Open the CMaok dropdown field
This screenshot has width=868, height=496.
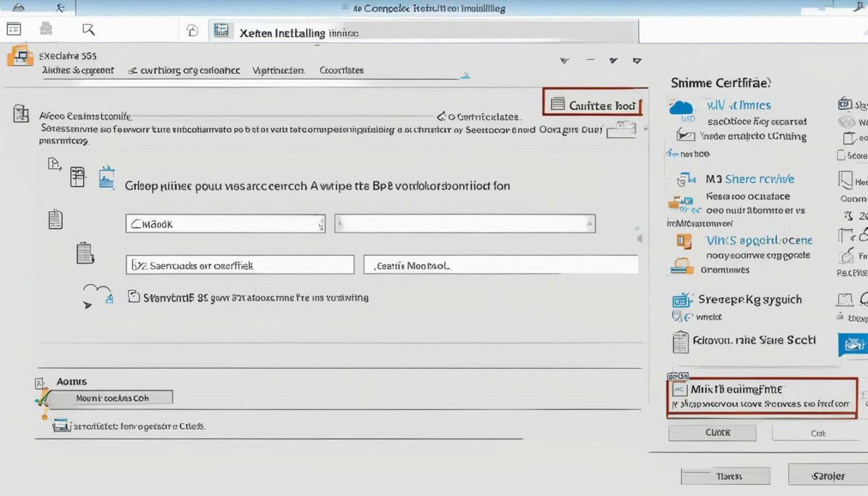[x=224, y=223]
